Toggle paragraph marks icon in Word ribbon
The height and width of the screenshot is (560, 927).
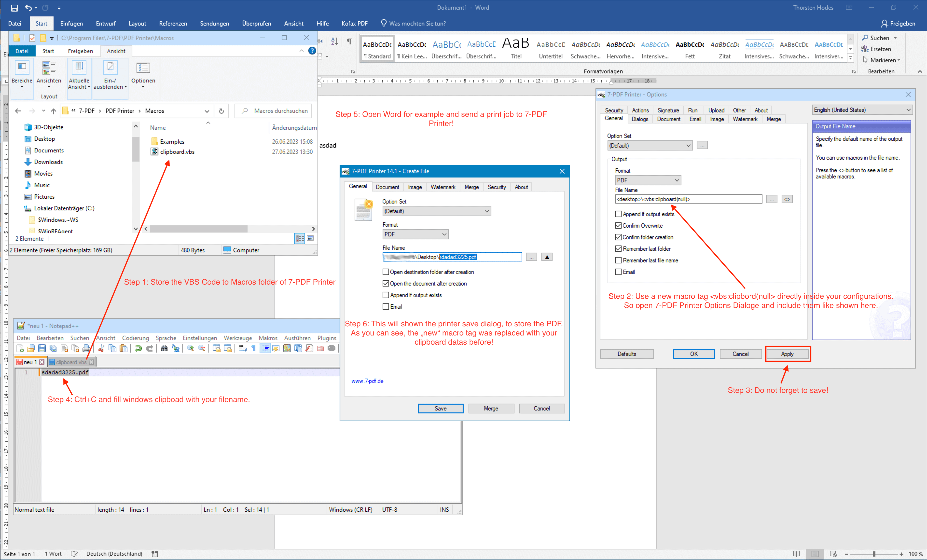point(350,41)
